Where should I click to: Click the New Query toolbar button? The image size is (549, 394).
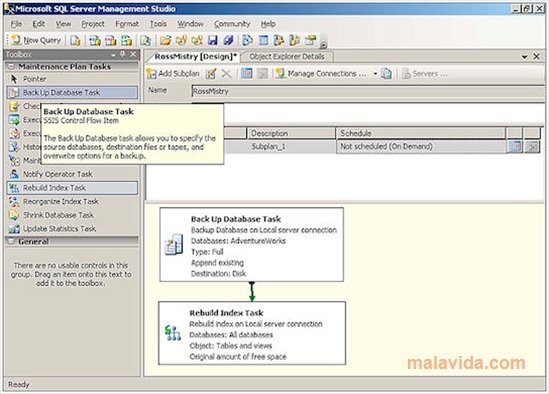pyautogui.click(x=36, y=40)
